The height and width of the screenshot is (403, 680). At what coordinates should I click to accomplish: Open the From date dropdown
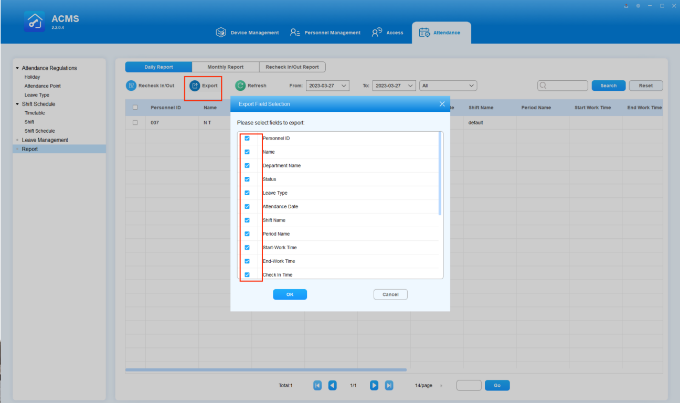pos(345,87)
